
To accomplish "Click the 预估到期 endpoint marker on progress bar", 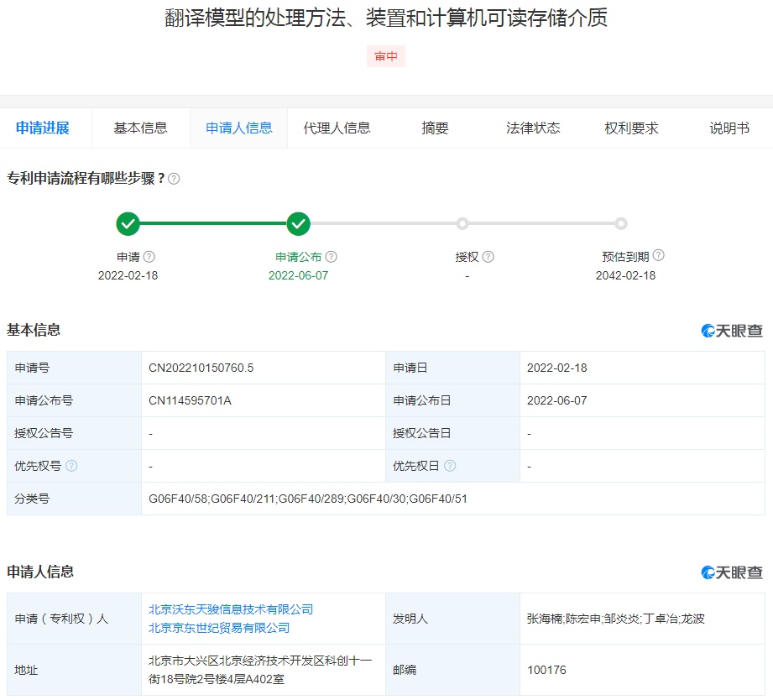I will 620,224.
